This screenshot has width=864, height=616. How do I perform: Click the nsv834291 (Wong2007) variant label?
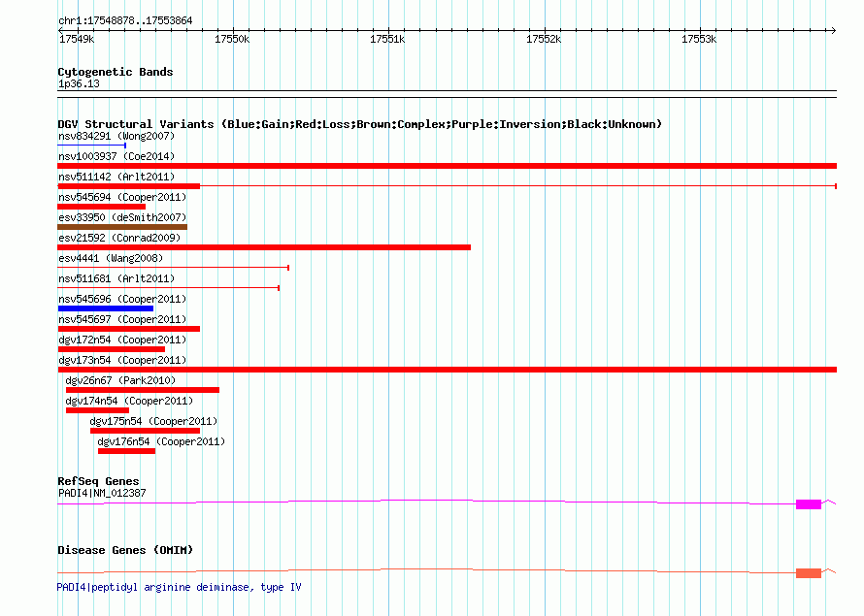pos(116,136)
